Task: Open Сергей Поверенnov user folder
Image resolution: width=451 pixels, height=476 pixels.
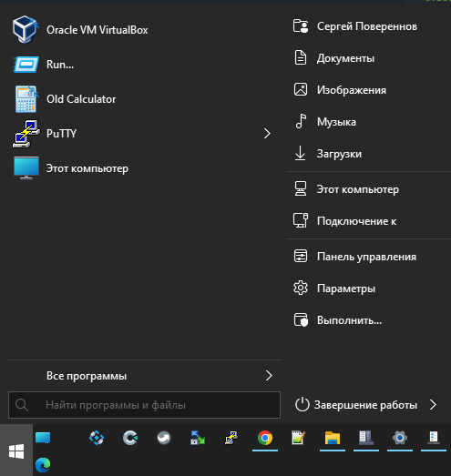Action: click(x=368, y=26)
